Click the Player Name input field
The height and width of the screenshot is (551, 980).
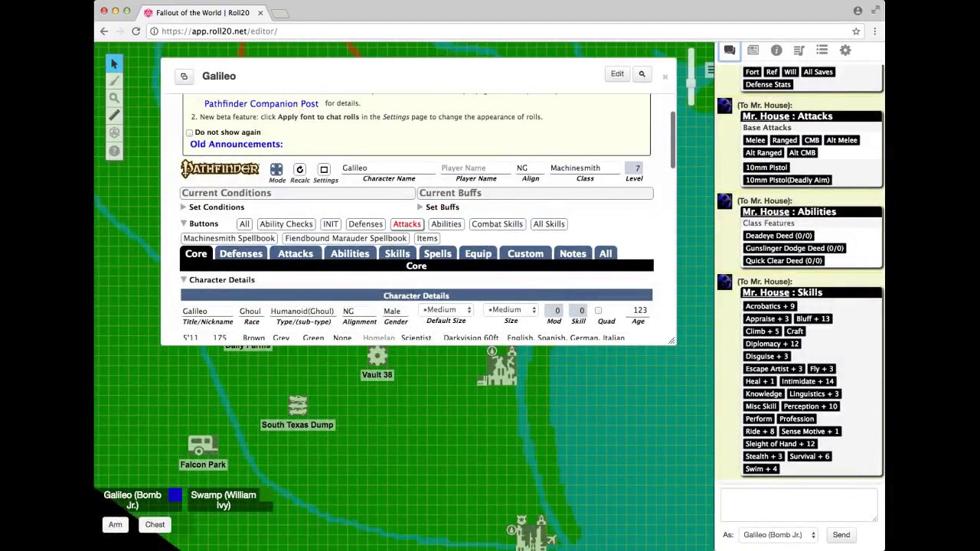click(x=475, y=168)
